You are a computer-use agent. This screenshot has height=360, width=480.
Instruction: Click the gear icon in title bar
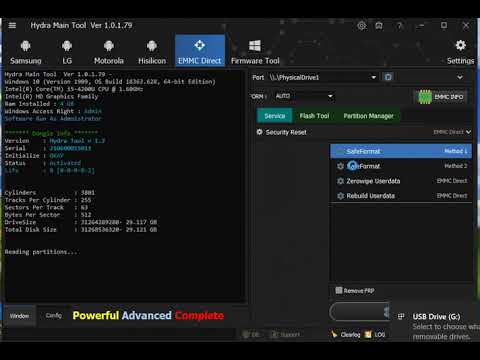tap(362, 25)
